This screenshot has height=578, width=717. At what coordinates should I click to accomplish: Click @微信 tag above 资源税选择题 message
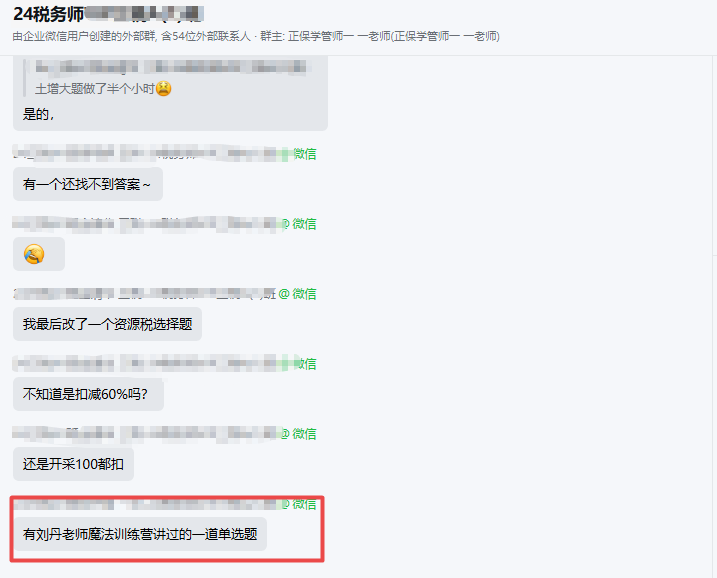[x=297, y=294]
